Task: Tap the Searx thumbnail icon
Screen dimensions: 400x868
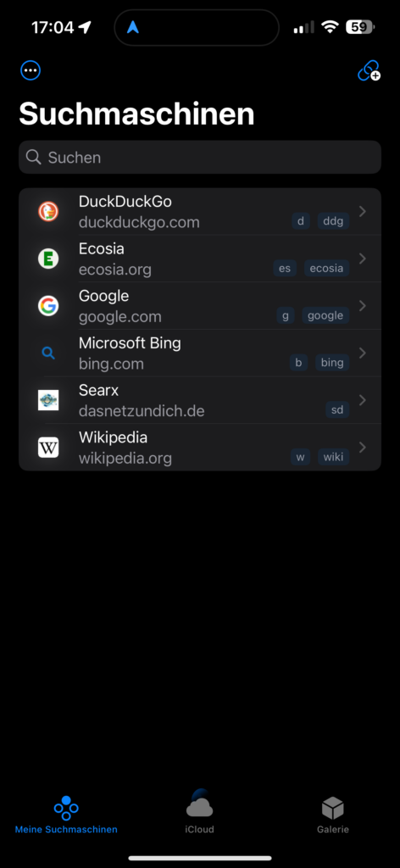Action: point(48,400)
